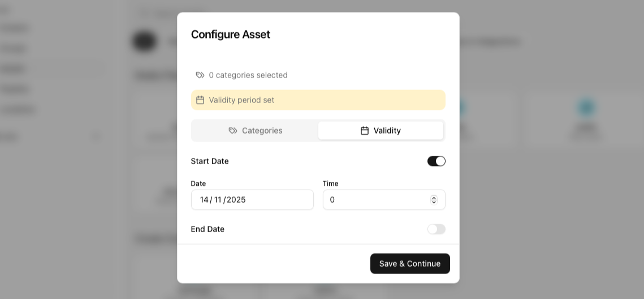The image size is (644, 299).
Task: Click the Start Date label
Action: click(210, 161)
